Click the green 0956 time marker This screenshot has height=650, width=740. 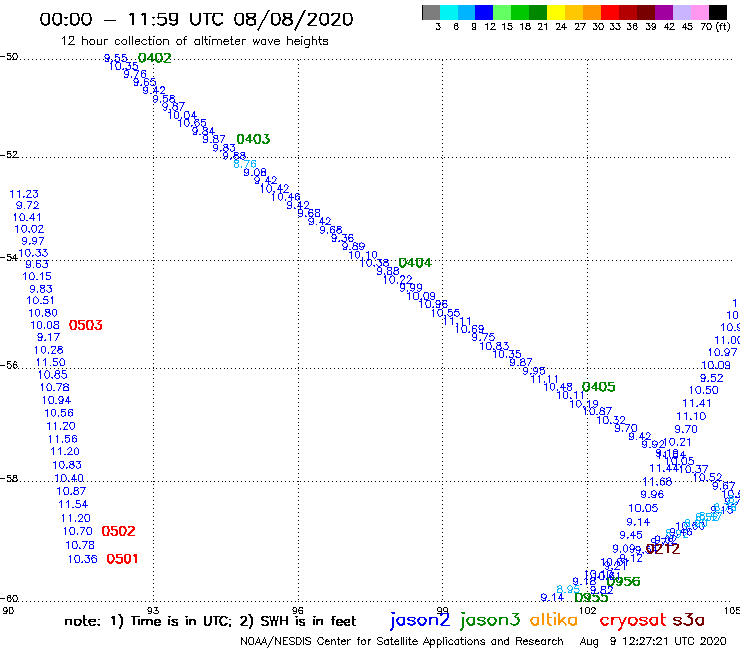(623, 581)
